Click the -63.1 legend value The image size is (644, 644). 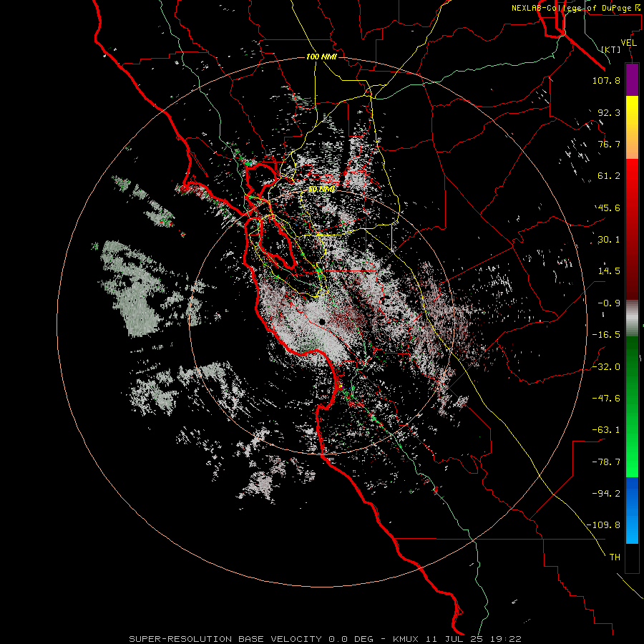[606, 430]
